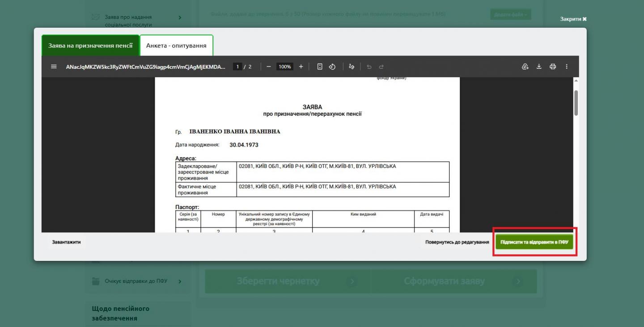Rotate the PDF counterclockwise
The height and width of the screenshot is (327, 644).
[x=332, y=67]
